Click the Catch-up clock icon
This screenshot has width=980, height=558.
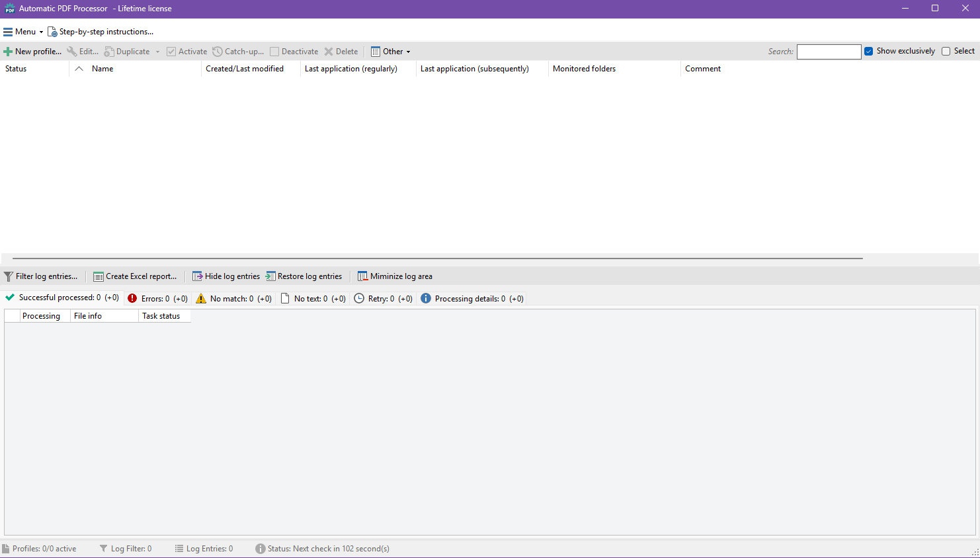218,52
